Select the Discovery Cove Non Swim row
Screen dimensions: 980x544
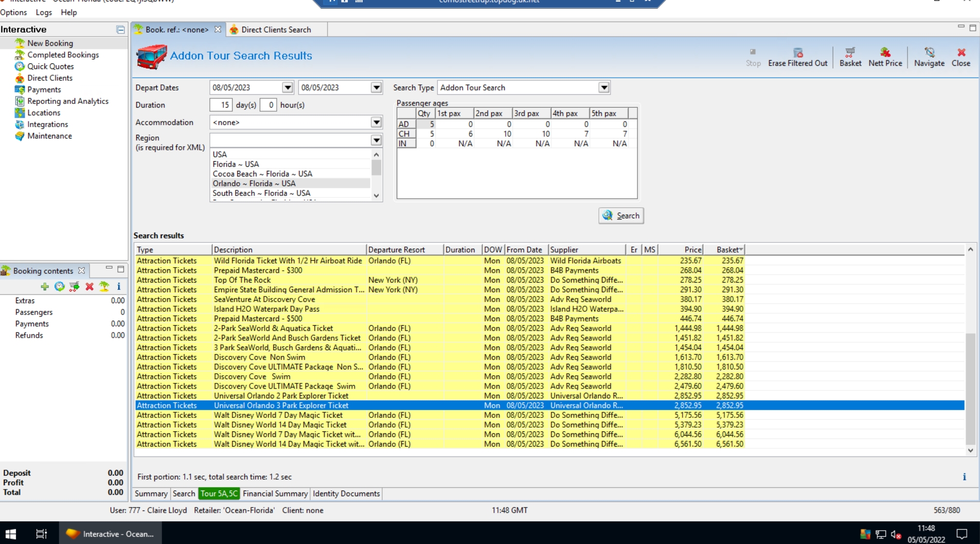pos(440,357)
